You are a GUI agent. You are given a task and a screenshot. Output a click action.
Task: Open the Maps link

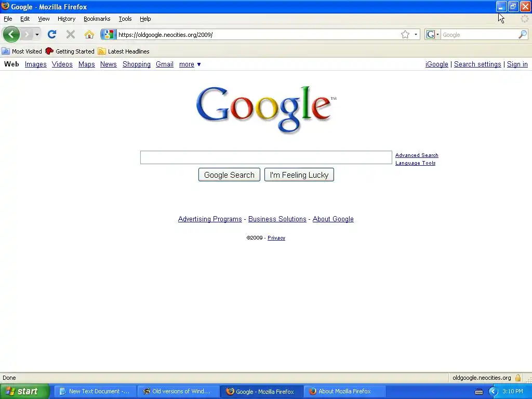87,64
